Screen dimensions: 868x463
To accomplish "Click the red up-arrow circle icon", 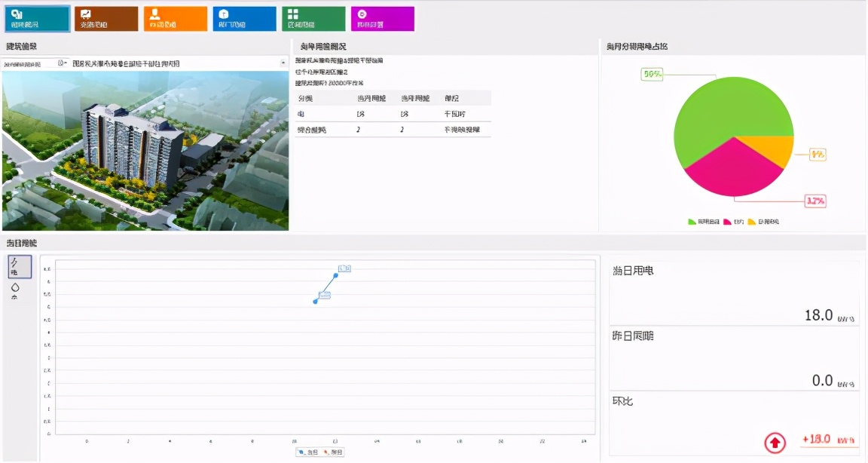I will click(775, 443).
